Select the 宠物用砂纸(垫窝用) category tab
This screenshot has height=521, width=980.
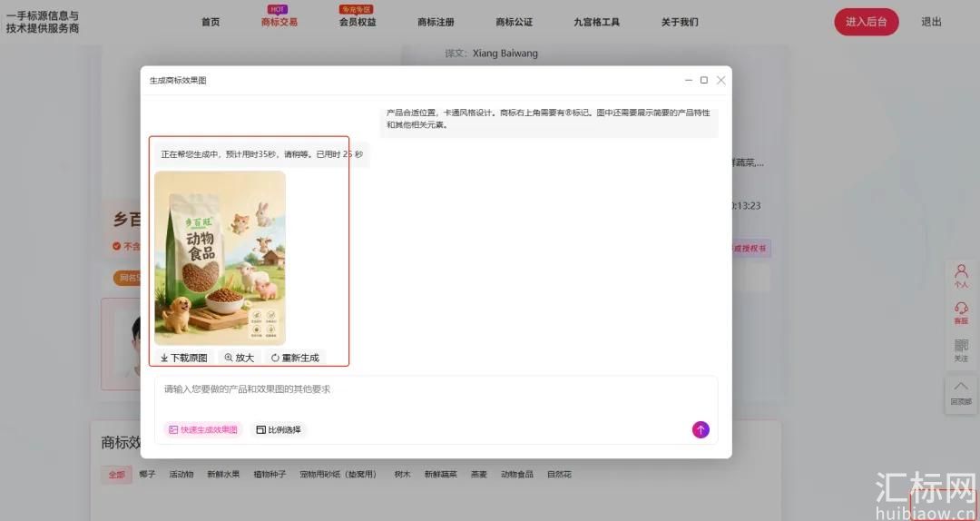click(338, 475)
